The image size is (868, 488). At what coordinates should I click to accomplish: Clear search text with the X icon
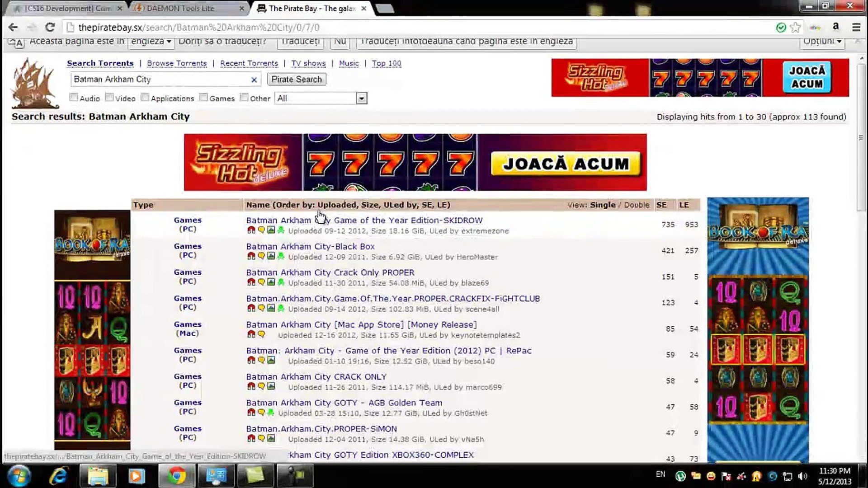(254, 80)
